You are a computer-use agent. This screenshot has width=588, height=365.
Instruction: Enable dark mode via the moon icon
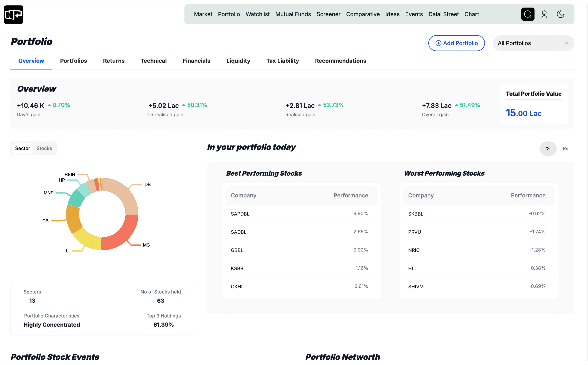(x=561, y=14)
